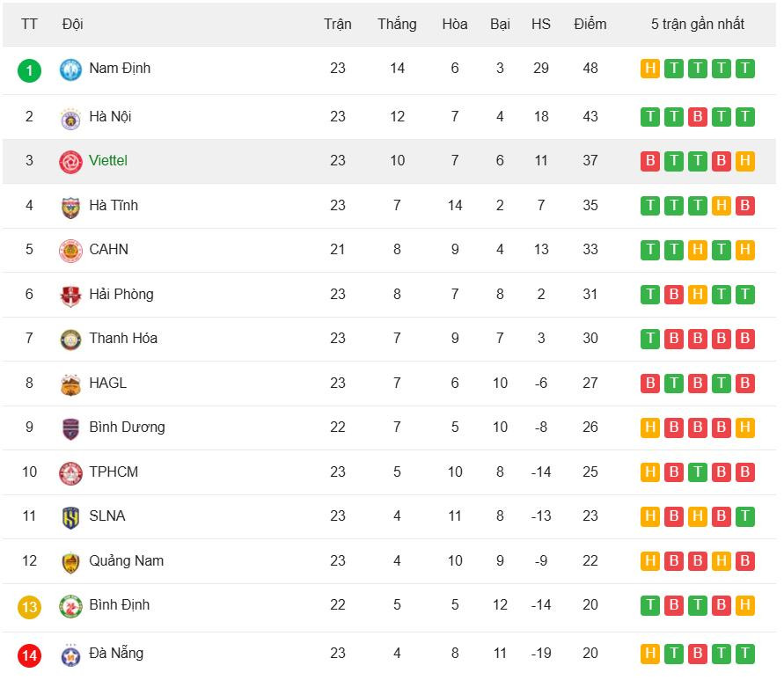The height and width of the screenshot is (680, 784).
Task: Click the Thắng column header
Action: [x=397, y=24]
